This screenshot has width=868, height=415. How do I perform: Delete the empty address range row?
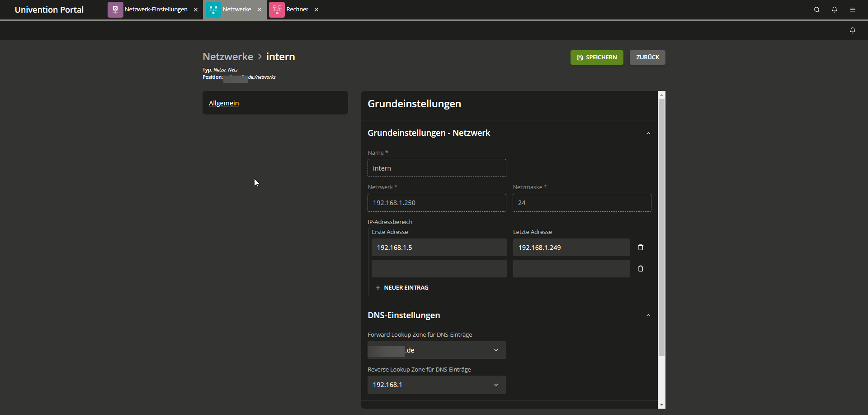pyautogui.click(x=641, y=269)
